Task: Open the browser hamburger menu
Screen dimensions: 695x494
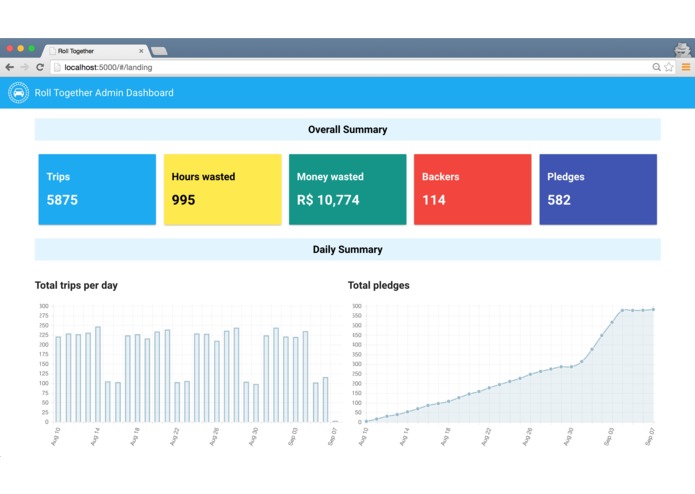Action: pyautogui.click(x=686, y=67)
